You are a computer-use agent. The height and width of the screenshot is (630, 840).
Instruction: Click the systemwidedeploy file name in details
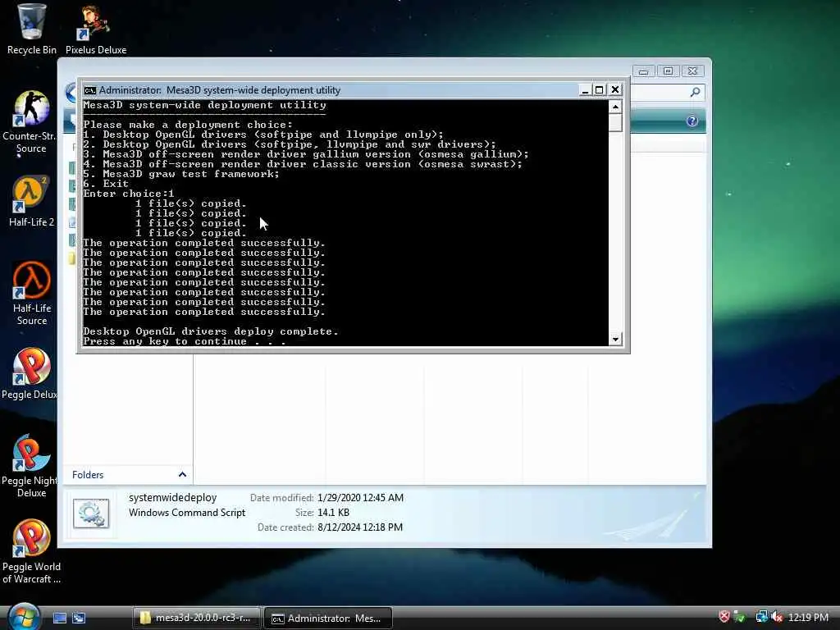pos(172,498)
